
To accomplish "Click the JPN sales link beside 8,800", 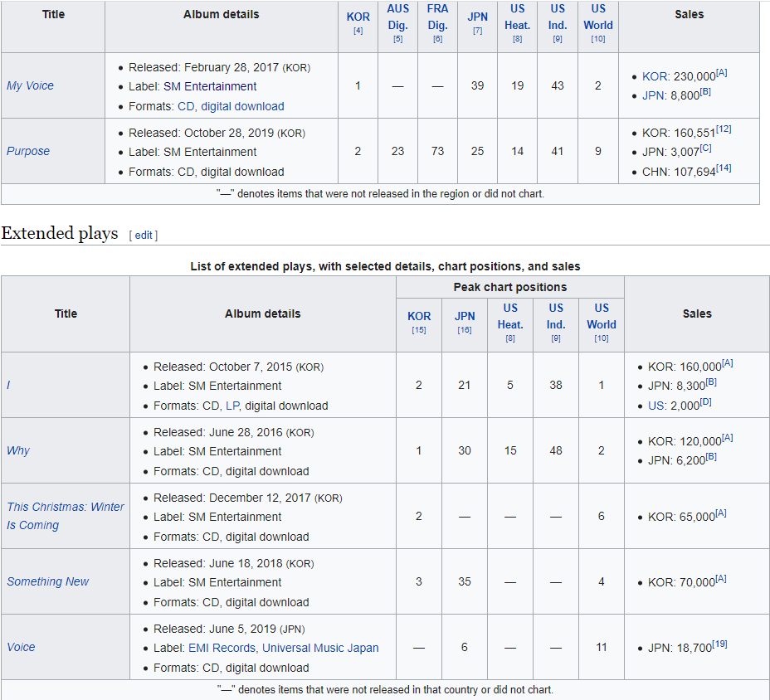I will tap(654, 95).
